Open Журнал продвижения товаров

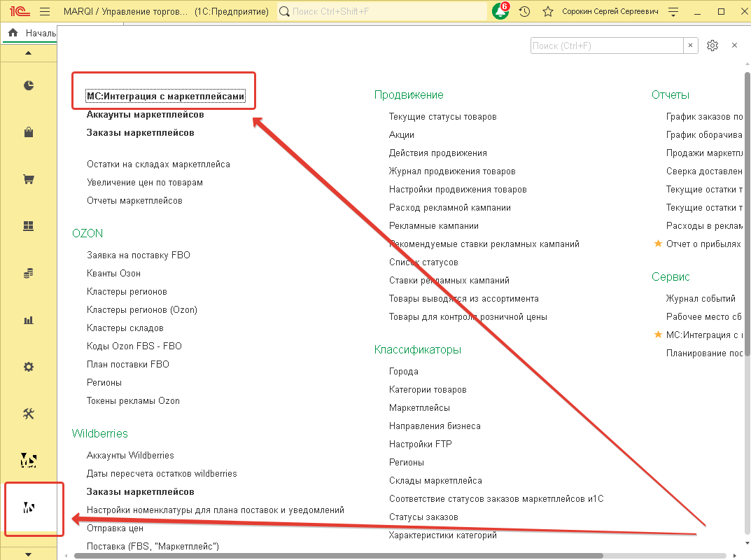click(x=452, y=171)
